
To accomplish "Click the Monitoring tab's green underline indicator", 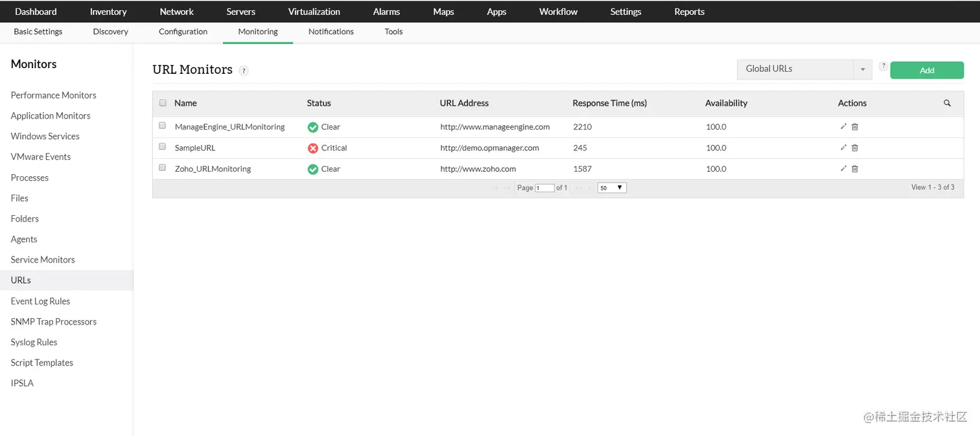I will [257, 43].
